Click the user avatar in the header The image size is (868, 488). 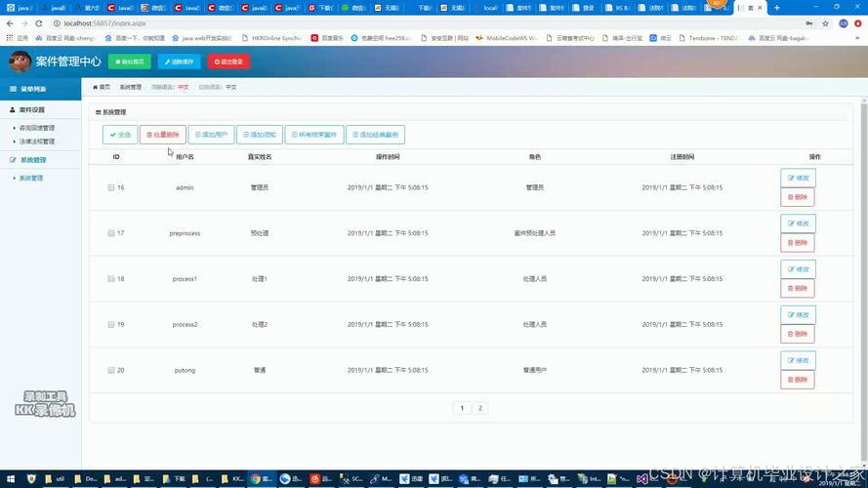(20, 61)
